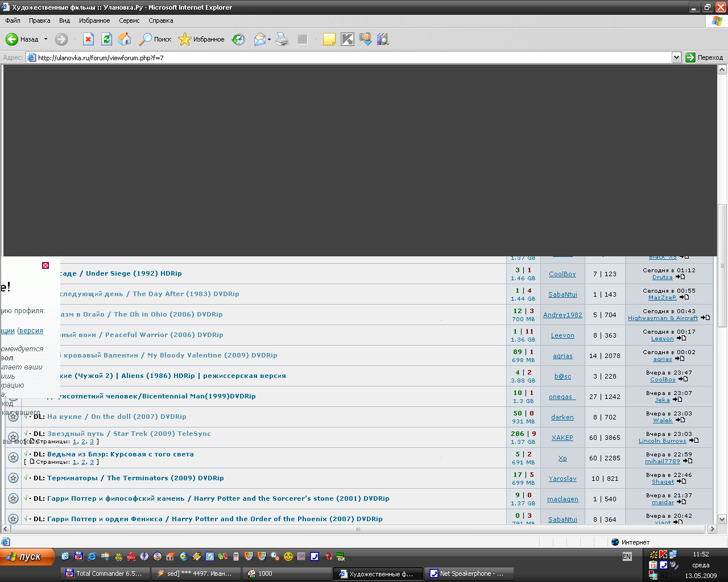
Task: Click the Refresh icon in IE toolbar
Action: click(106, 39)
